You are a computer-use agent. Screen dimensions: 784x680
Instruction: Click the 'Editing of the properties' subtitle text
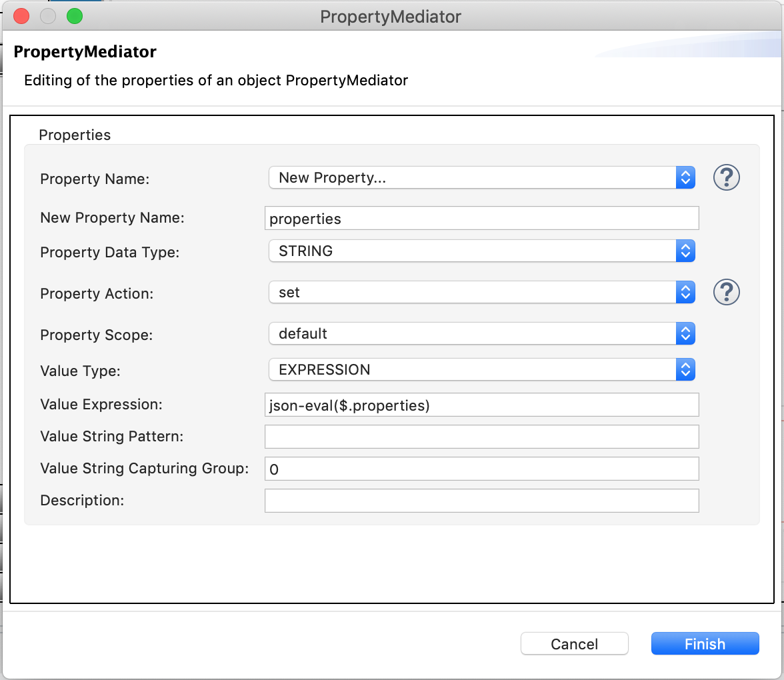tap(216, 81)
